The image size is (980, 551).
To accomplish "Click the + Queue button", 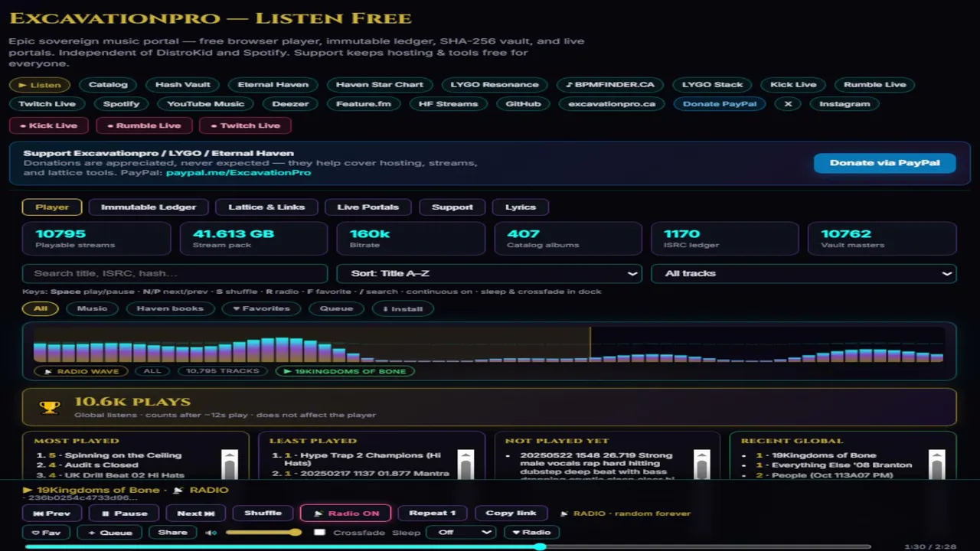I will pyautogui.click(x=109, y=533).
